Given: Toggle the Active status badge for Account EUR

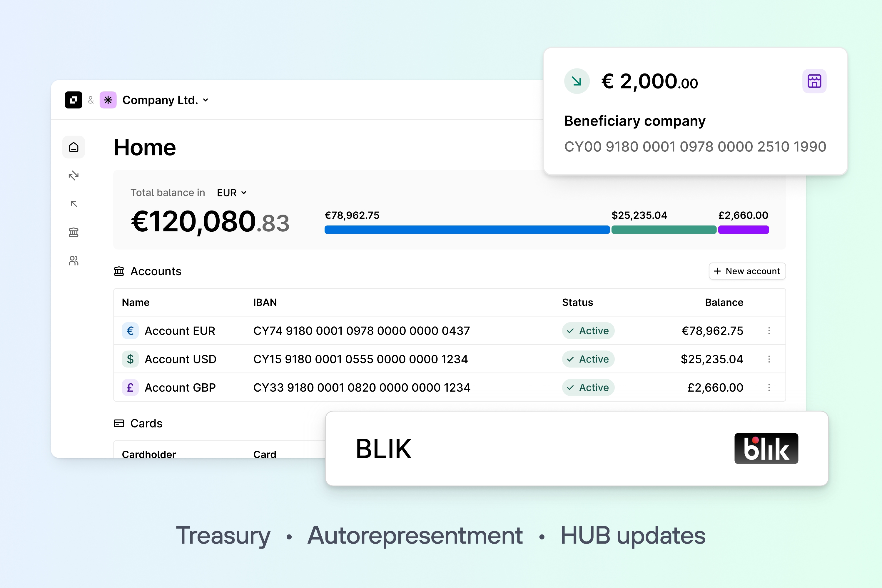Looking at the screenshot, I should pos(588,331).
